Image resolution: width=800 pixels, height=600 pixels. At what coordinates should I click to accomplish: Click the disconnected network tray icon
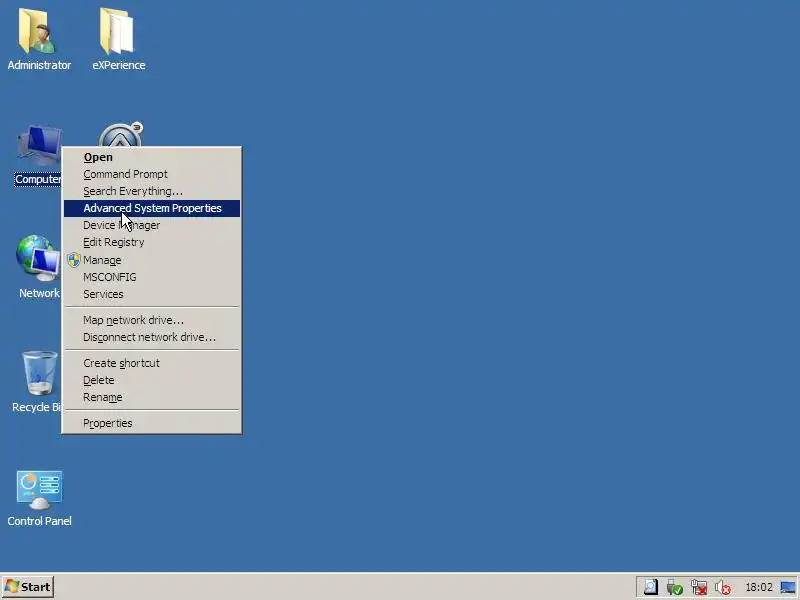pos(698,587)
